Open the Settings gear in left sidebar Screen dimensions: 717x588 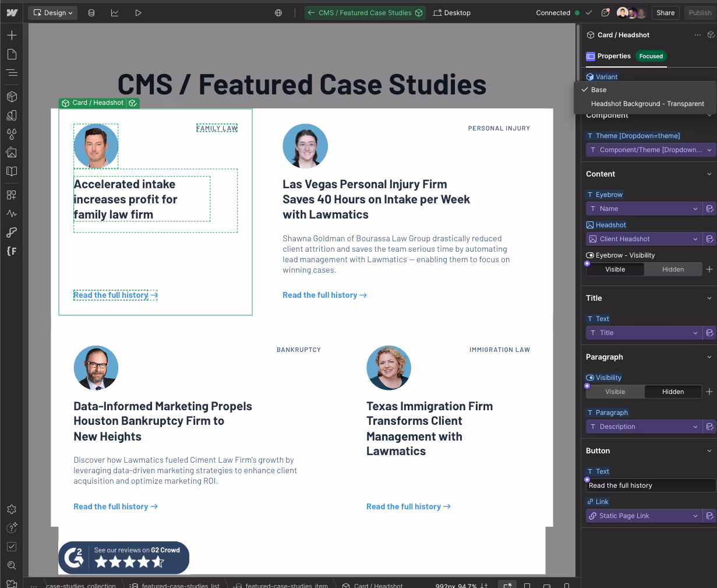click(12, 509)
